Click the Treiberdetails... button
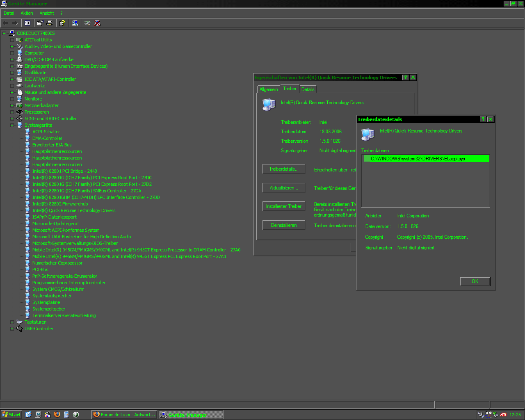Viewport: 525px width, 420px height. coord(284,169)
